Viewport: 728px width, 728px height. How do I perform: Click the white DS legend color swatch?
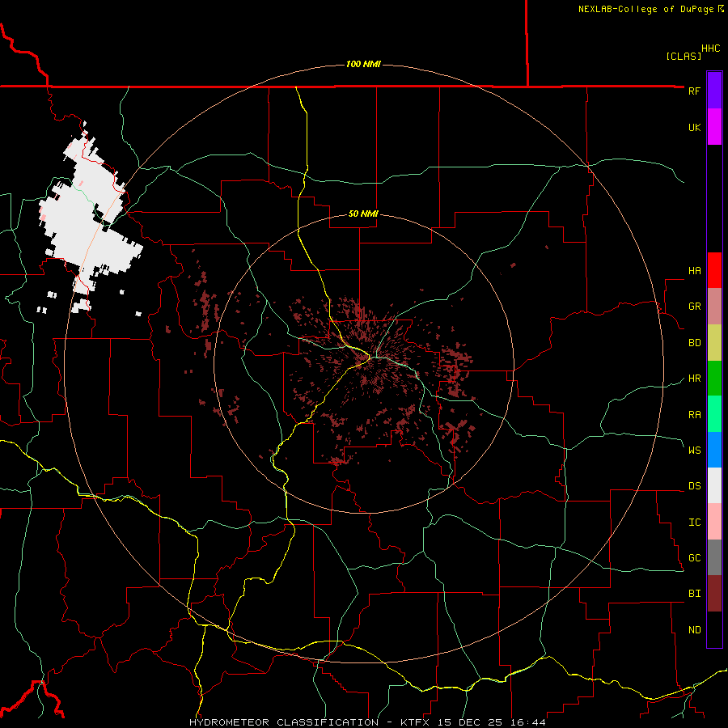[714, 485]
